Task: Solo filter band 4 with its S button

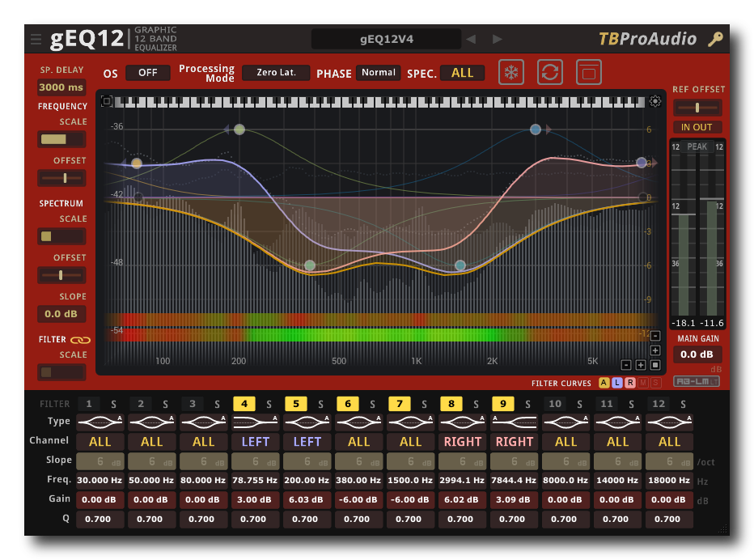Action: (x=269, y=405)
